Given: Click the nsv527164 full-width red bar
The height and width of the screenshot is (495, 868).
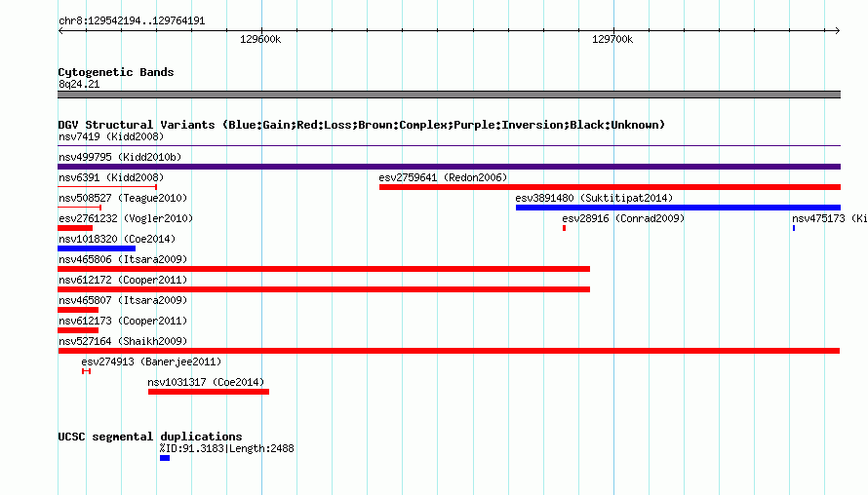Looking at the screenshot, I should (x=449, y=351).
